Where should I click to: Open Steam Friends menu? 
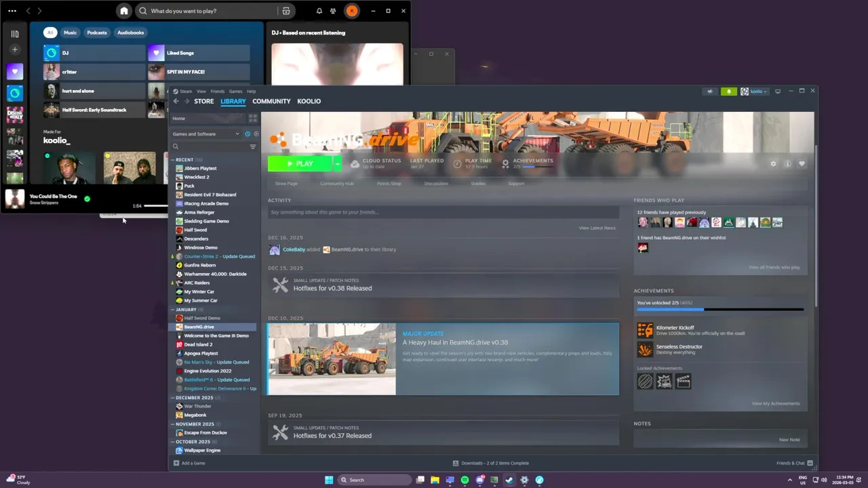coord(217,91)
